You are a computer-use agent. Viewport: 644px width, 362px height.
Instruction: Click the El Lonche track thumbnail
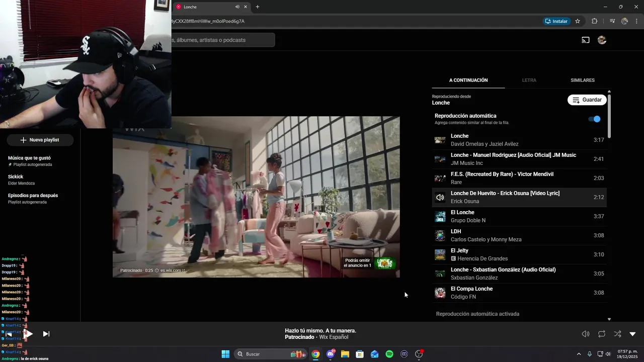coord(440,217)
